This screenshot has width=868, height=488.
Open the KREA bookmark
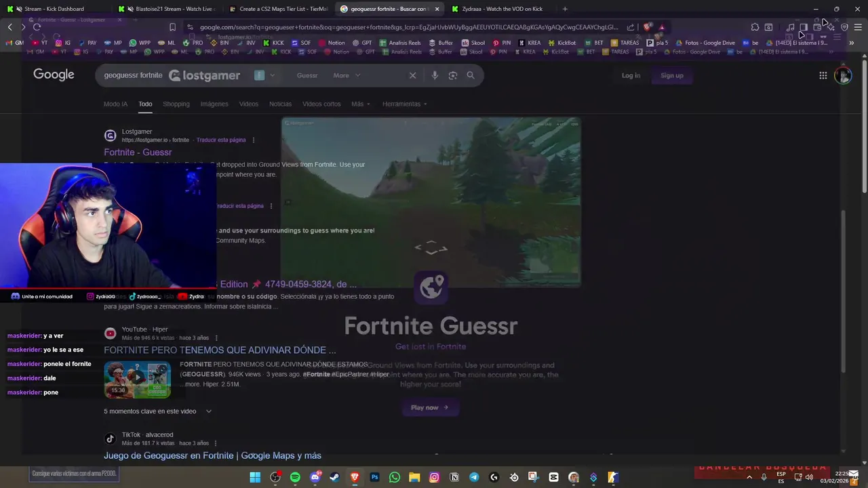tap(530, 43)
